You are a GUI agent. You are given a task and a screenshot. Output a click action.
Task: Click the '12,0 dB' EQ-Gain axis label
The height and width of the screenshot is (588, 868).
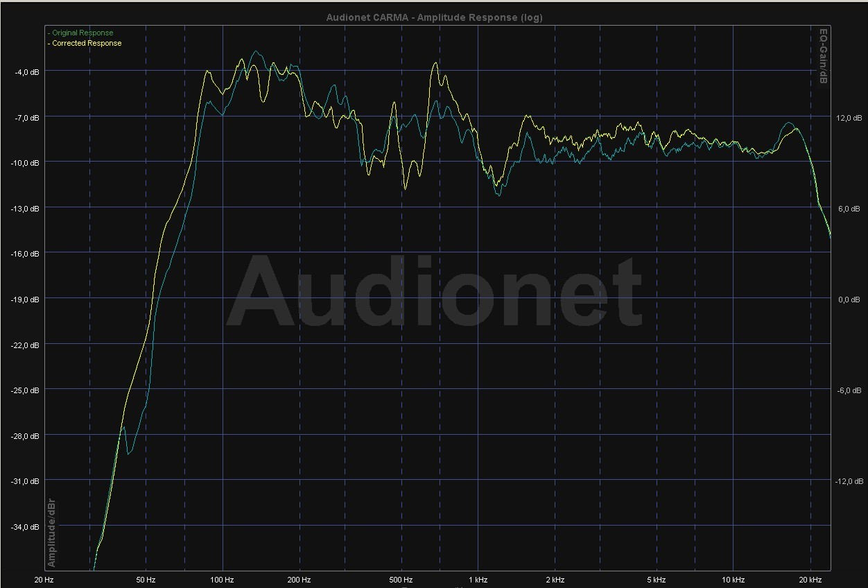(x=849, y=118)
